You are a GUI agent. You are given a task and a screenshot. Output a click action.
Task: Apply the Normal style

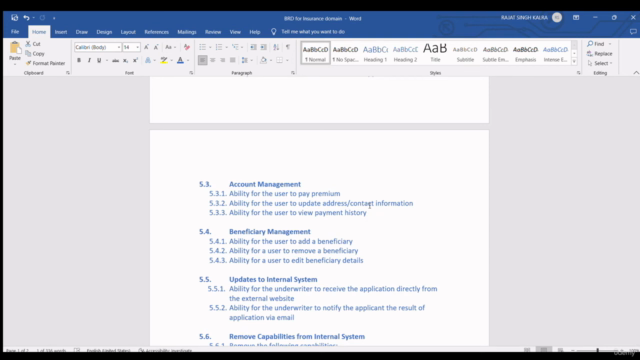click(x=316, y=53)
